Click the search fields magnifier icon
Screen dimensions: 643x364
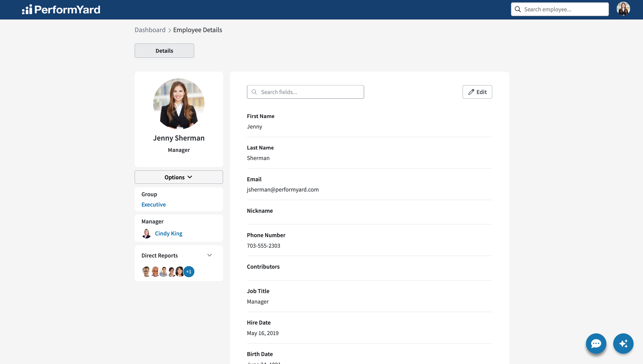(x=254, y=92)
